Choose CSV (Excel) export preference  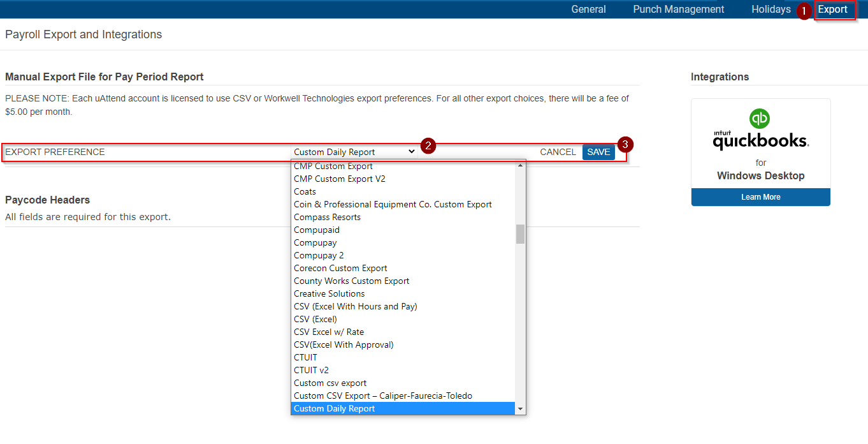coord(315,319)
